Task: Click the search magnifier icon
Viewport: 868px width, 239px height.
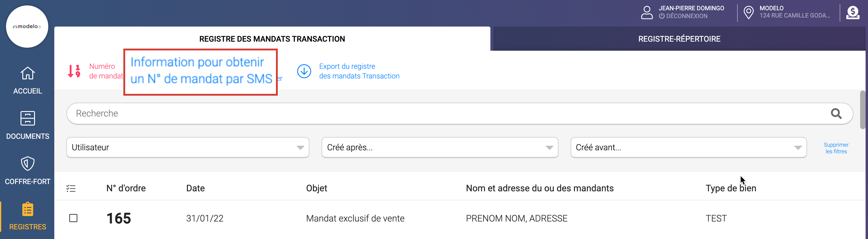Action: 836,113
